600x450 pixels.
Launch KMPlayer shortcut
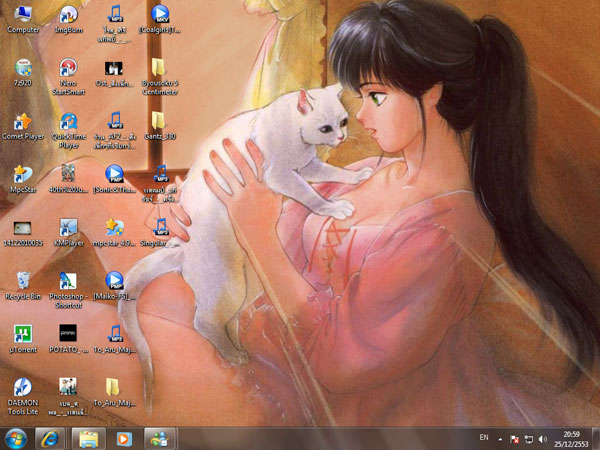(69, 233)
